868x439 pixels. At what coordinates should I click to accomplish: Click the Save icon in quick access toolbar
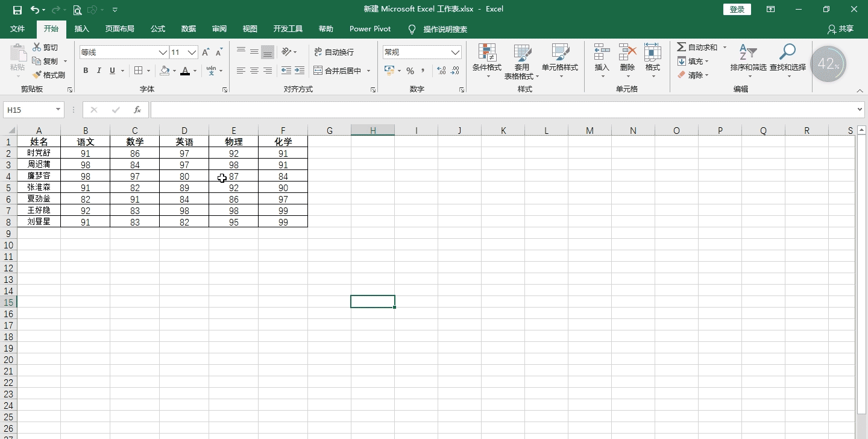pos(17,10)
